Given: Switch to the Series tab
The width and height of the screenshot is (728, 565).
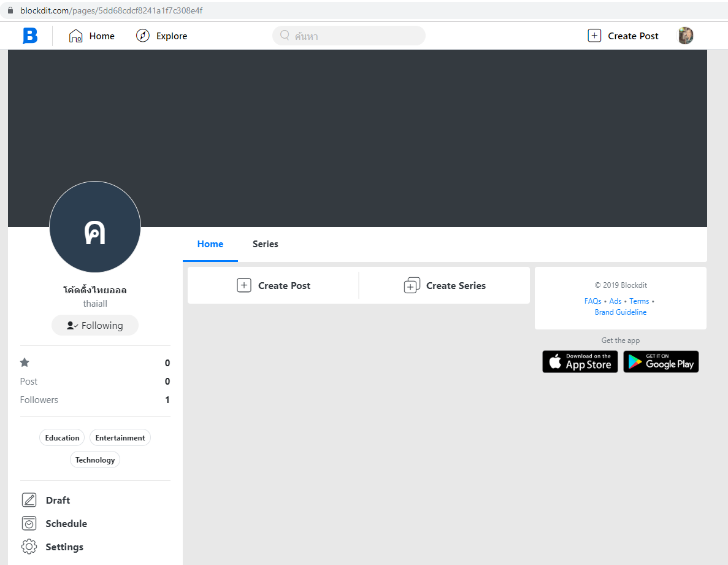Looking at the screenshot, I should coord(265,244).
